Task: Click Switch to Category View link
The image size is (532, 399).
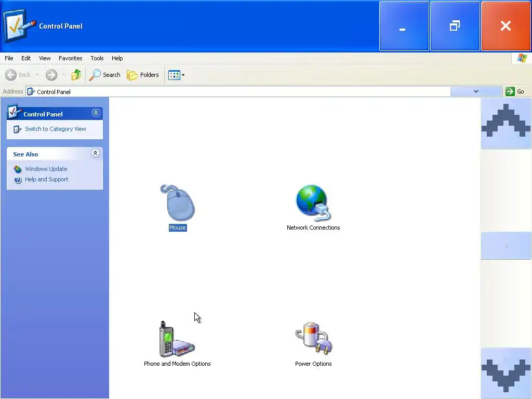Action: click(55, 129)
